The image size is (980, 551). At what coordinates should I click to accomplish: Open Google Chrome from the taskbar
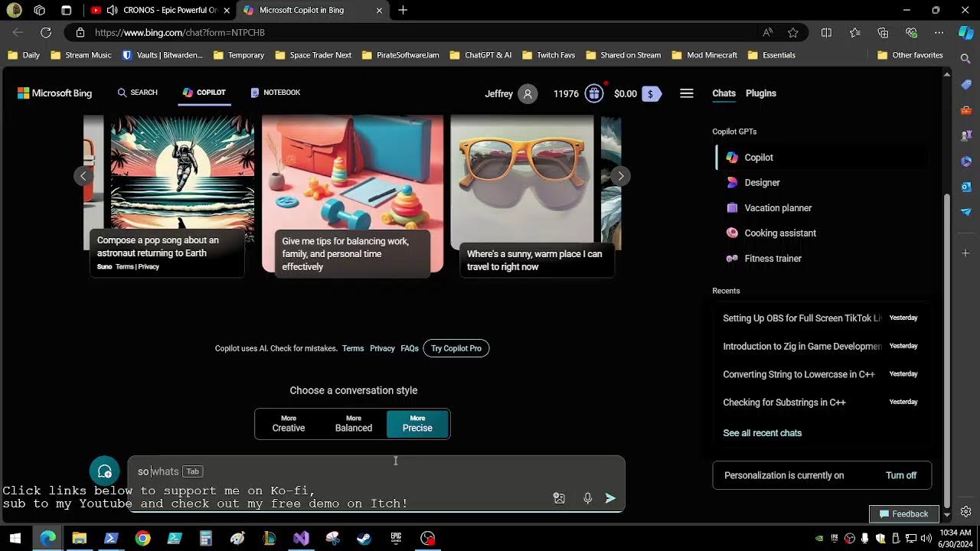tap(142, 538)
